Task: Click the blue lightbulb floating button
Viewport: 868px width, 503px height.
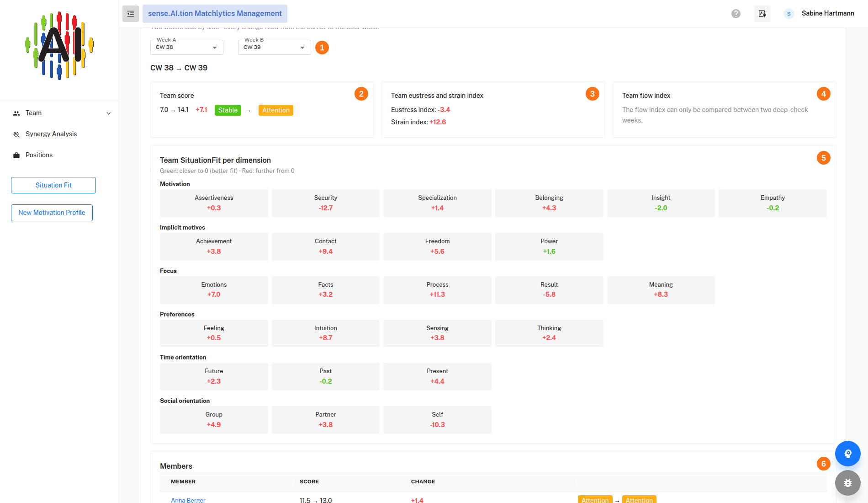Action: tap(848, 454)
